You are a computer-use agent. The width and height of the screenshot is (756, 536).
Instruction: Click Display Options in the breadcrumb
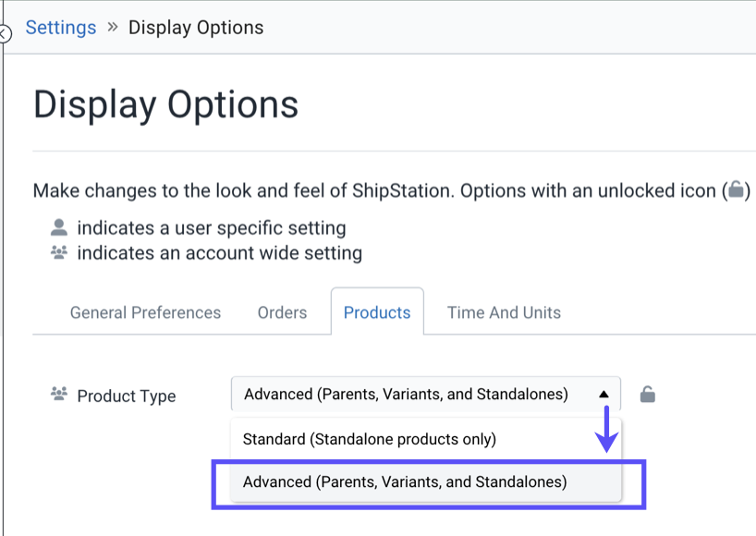pyautogui.click(x=196, y=27)
